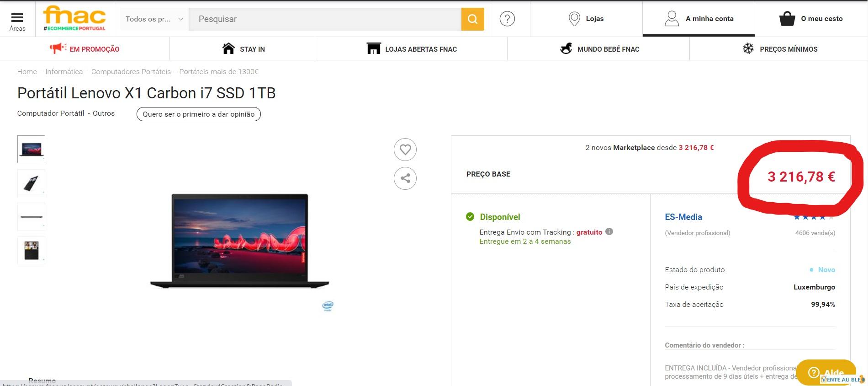Click the '99,94%' acceptance rate value
Viewport: 868px width, 386px height.
point(823,304)
